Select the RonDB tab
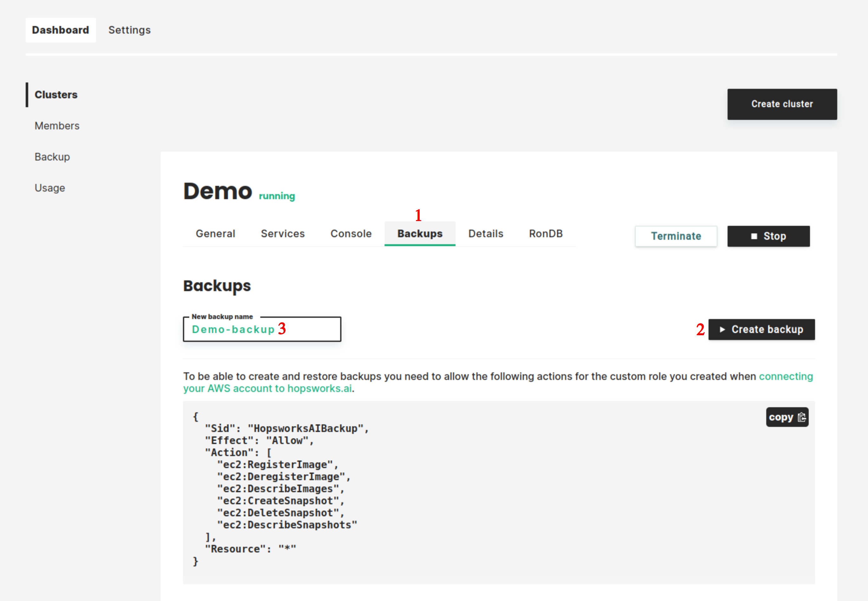This screenshot has width=868, height=601. 547,234
